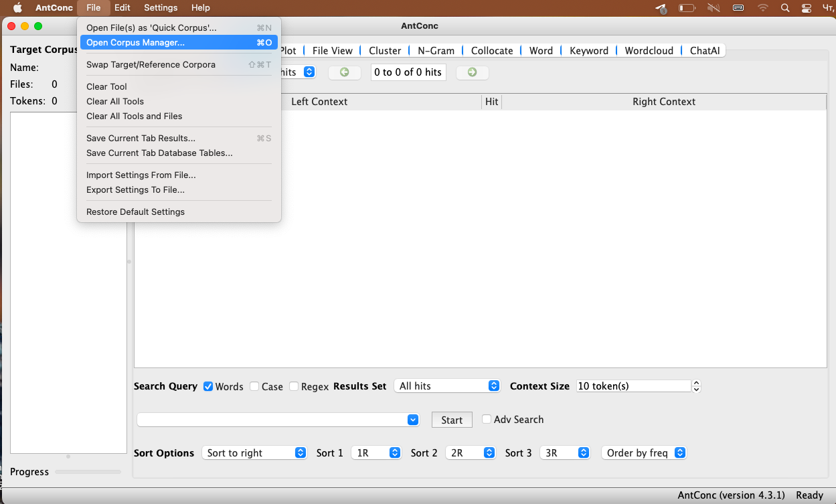
Task: Choose Save Current Tab Results
Action: tap(179, 138)
